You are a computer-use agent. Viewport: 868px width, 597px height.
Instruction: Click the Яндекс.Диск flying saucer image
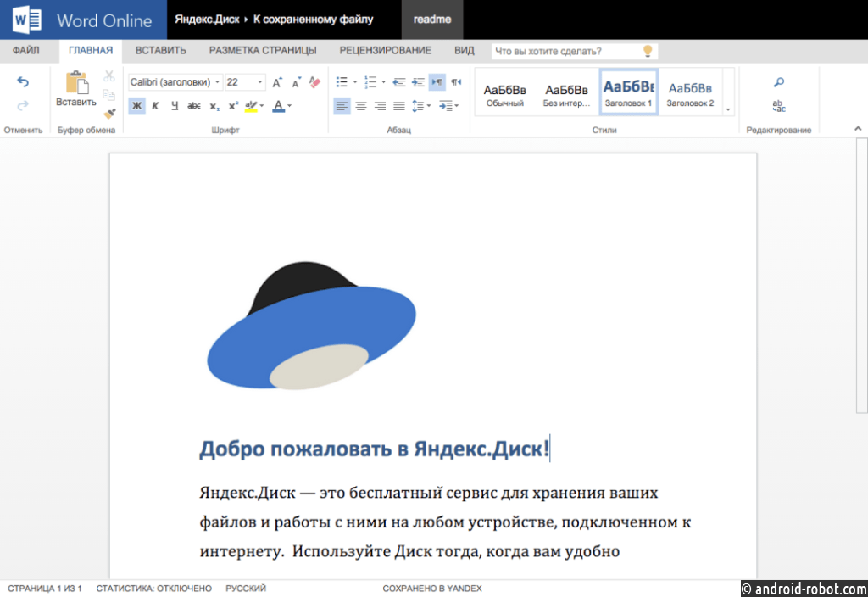point(312,326)
